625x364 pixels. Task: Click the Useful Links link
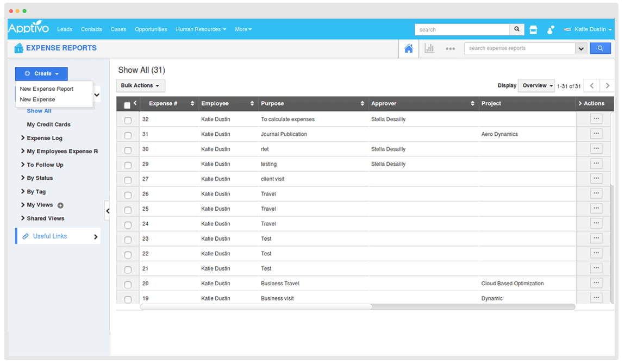(x=50, y=236)
